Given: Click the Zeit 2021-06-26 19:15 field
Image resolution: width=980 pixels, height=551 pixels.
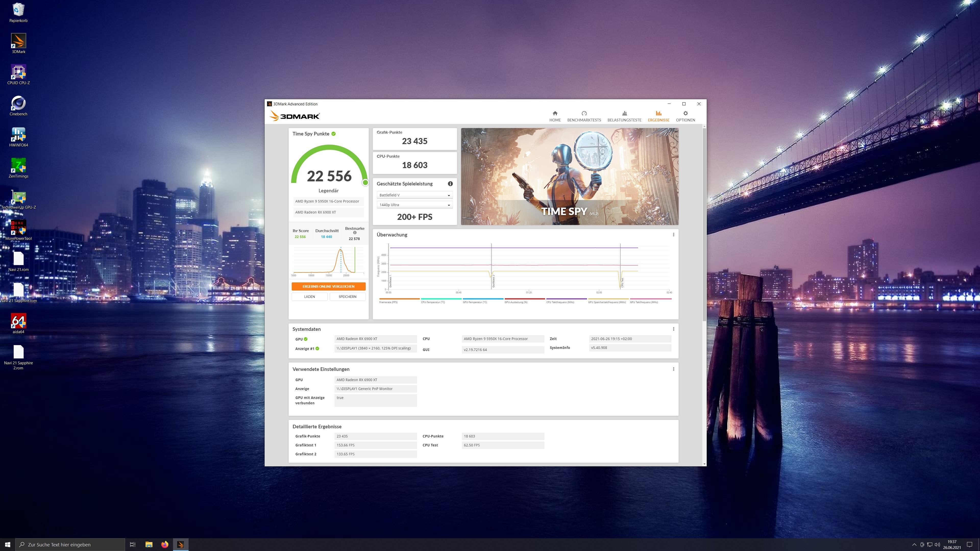Looking at the screenshot, I should [x=630, y=339].
